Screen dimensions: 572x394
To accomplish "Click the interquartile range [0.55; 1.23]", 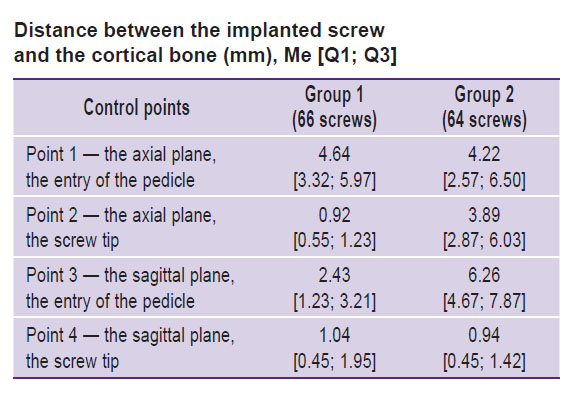I will click(334, 241).
